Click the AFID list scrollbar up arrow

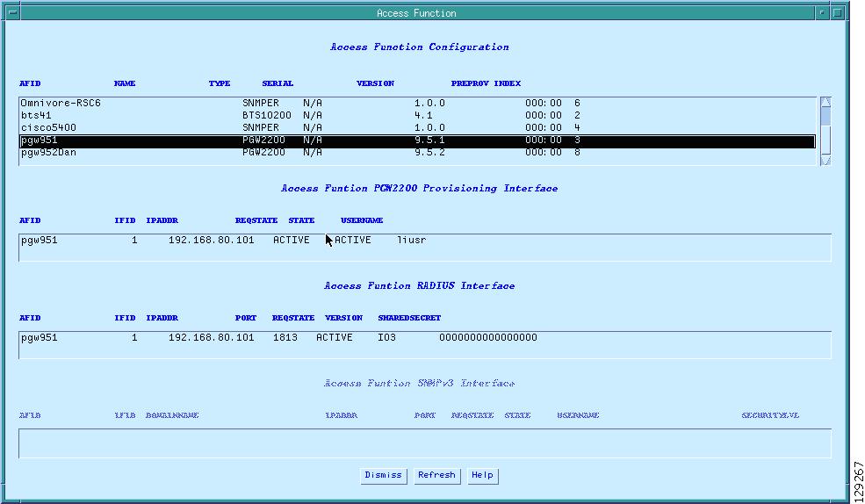pyautogui.click(x=825, y=102)
